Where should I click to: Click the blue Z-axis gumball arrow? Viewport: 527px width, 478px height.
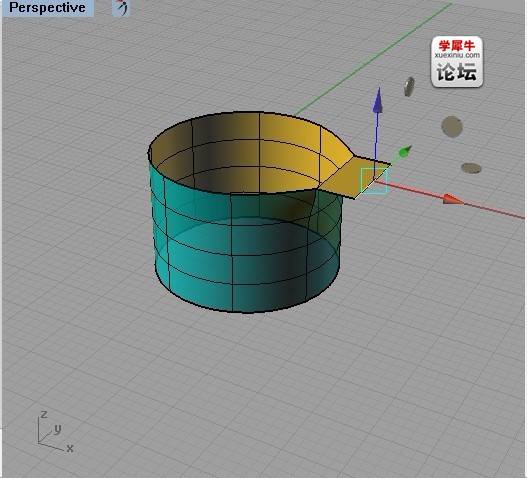378,100
